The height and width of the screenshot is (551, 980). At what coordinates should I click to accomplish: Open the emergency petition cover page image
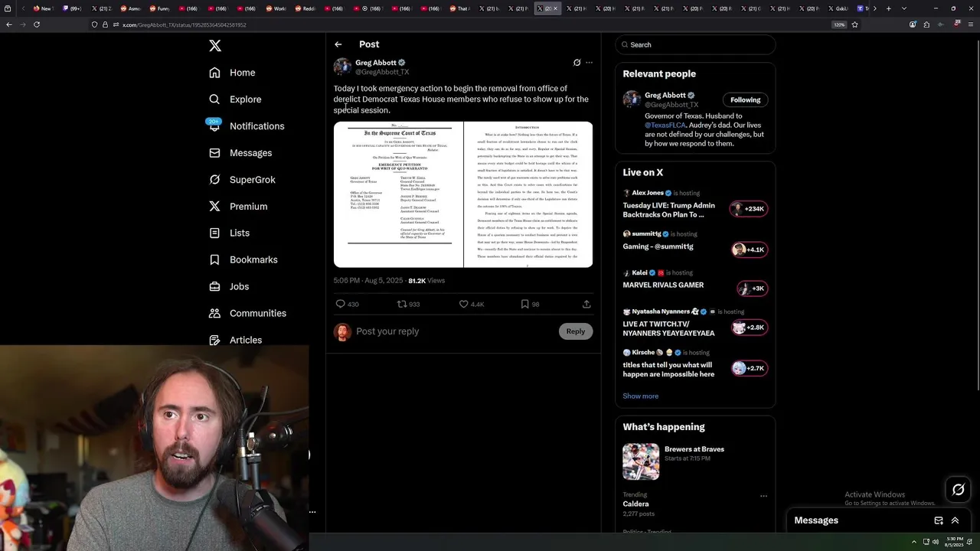tap(398, 194)
